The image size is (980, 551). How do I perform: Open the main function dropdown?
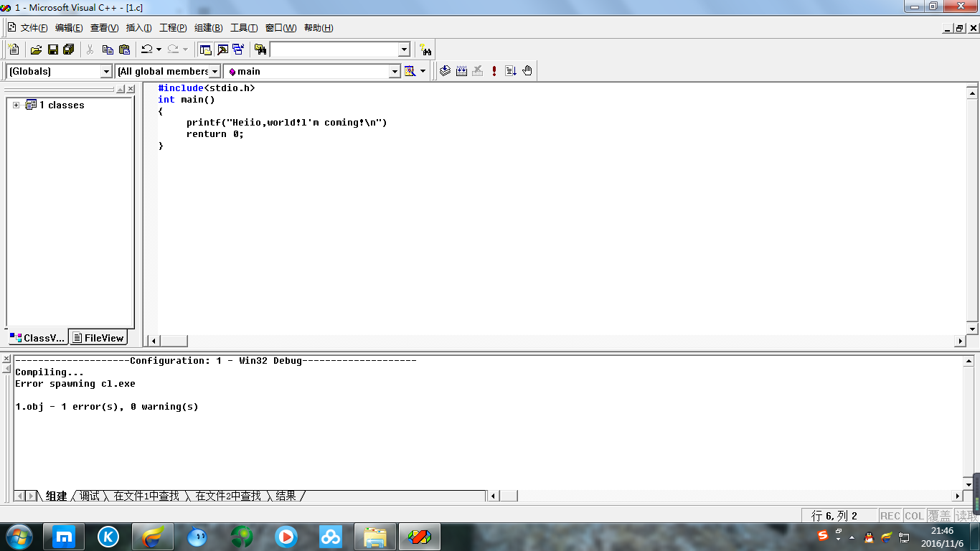395,71
